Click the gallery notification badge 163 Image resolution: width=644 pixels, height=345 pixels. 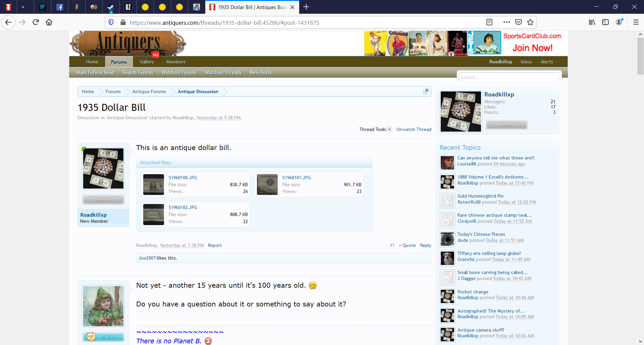coord(155,55)
